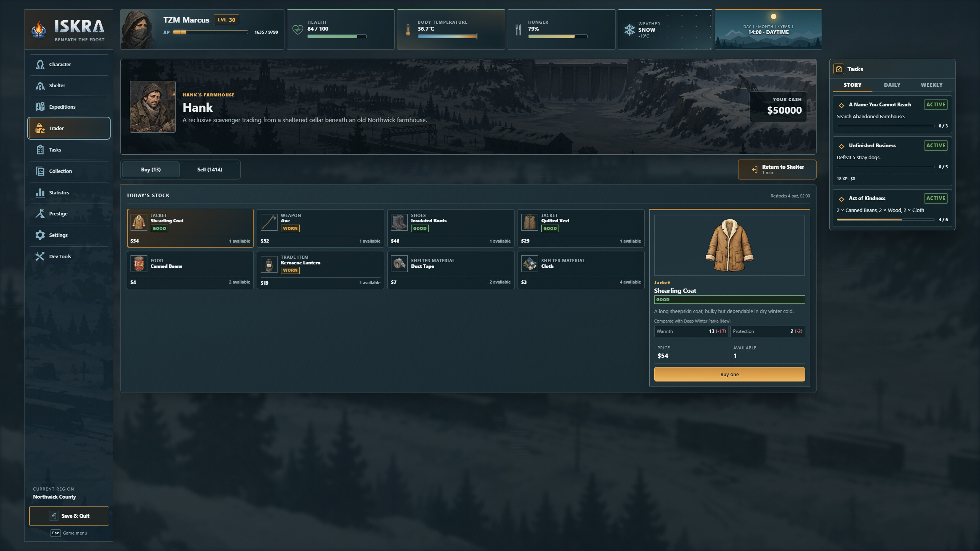
Task: Open the Prestige sidebar icon
Action: (x=40, y=214)
